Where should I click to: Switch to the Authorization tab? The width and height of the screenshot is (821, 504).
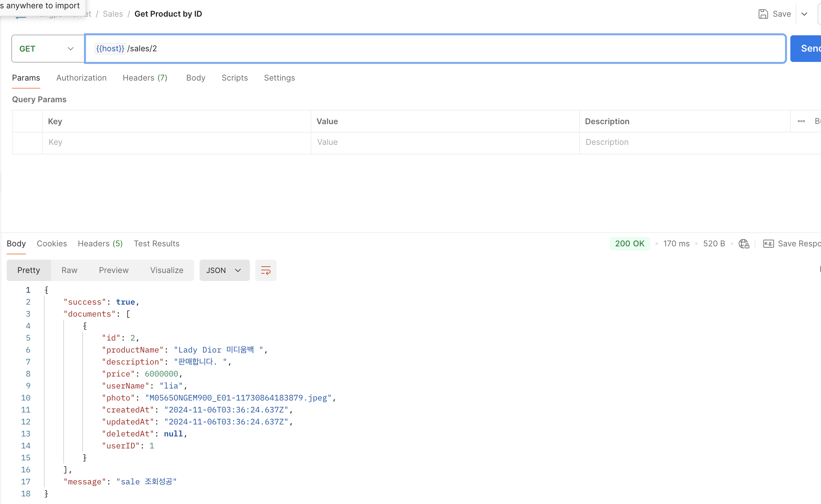[81, 78]
